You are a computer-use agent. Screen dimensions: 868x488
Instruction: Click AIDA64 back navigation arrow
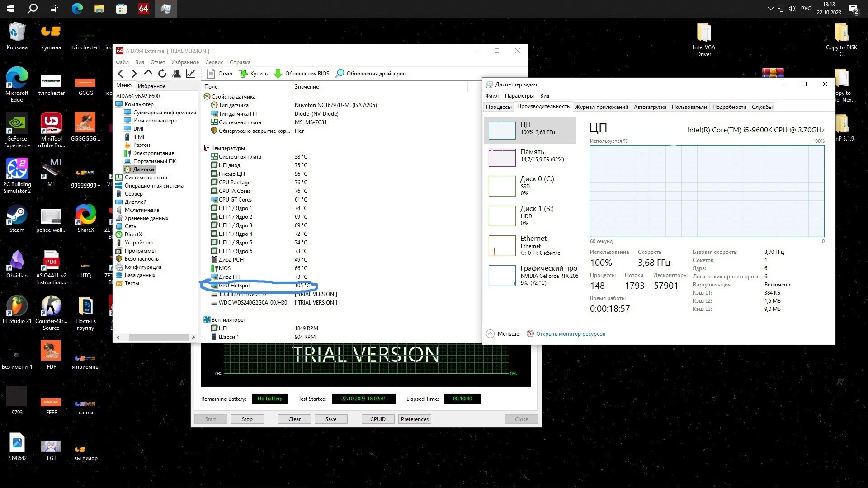[x=120, y=74]
